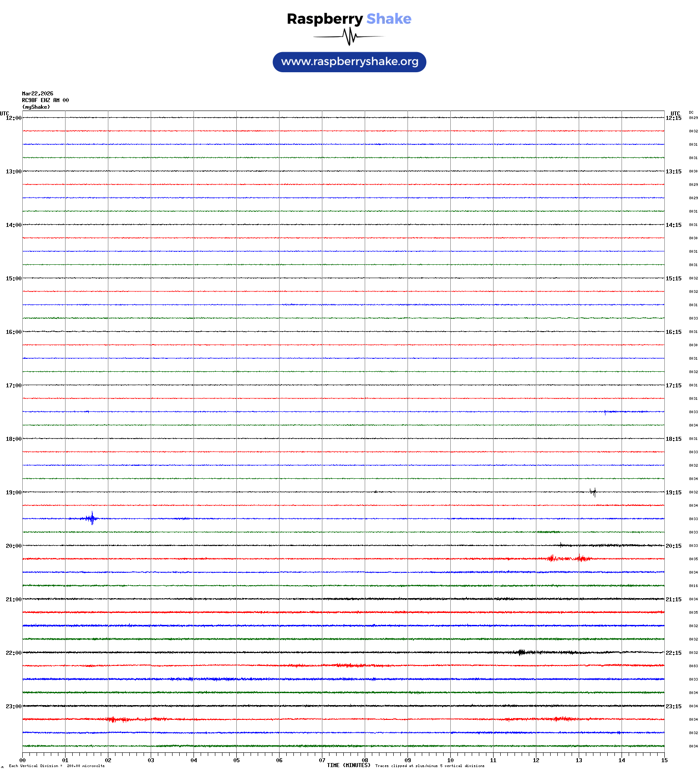Click the black spike on the 19:00 trace

click(x=593, y=492)
